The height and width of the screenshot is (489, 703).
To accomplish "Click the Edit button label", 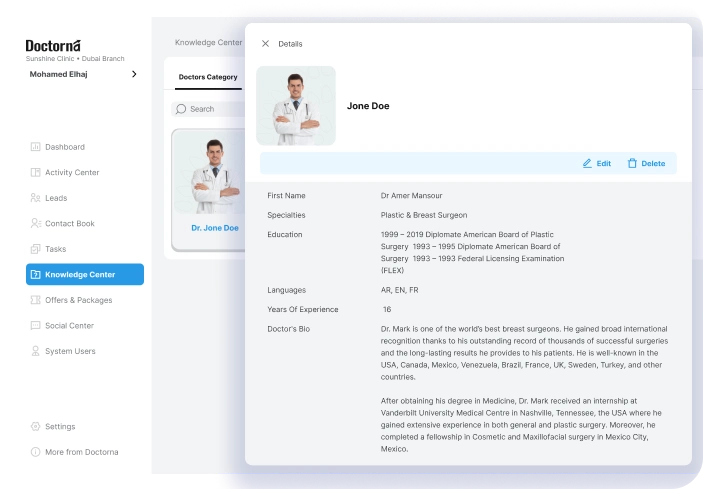I will tap(604, 163).
